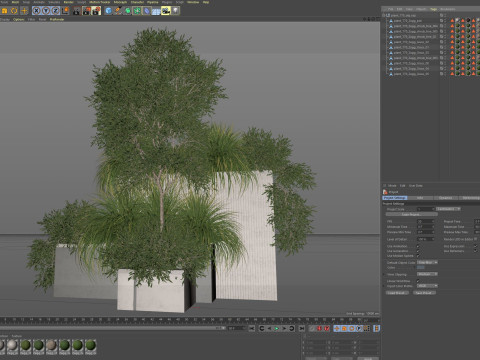Render to Picture Viewer
The width and height of the screenshot is (480, 360).
click(x=87, y=11)
